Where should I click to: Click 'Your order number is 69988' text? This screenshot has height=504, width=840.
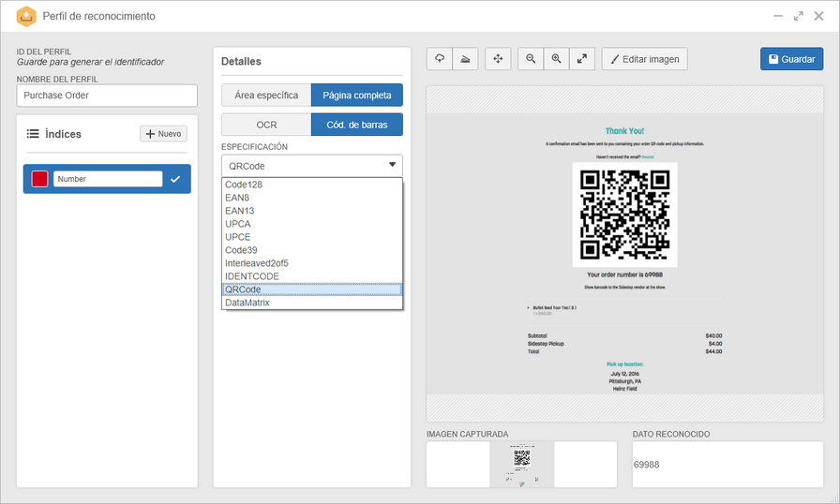click(624, 274)
